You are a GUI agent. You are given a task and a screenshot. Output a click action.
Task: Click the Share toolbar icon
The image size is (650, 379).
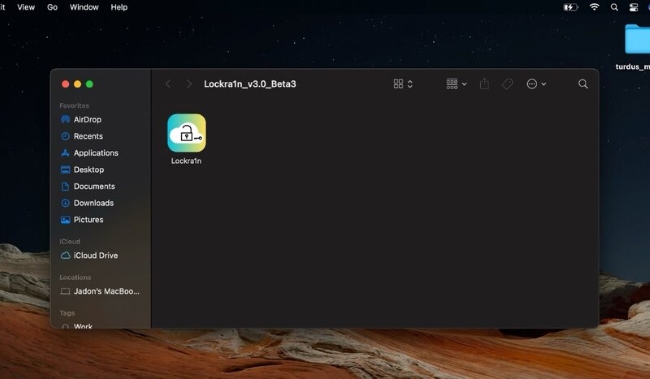tap(484, 84)
